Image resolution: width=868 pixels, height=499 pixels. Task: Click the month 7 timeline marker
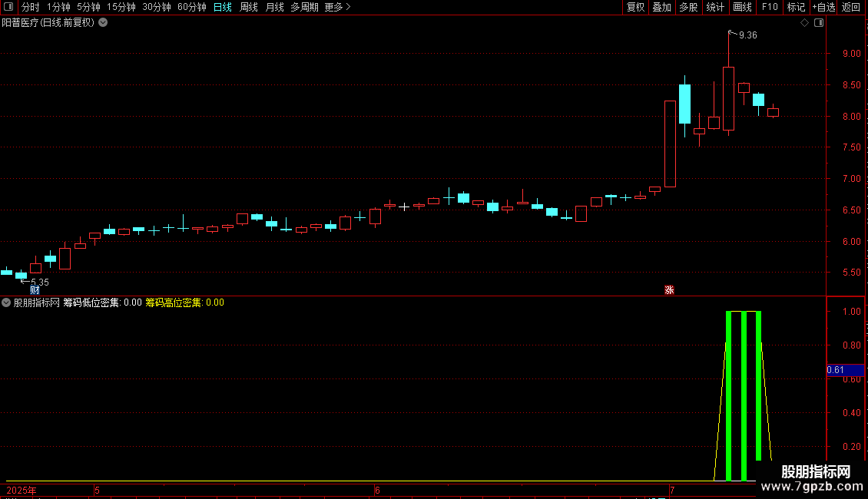pos(672,490)
